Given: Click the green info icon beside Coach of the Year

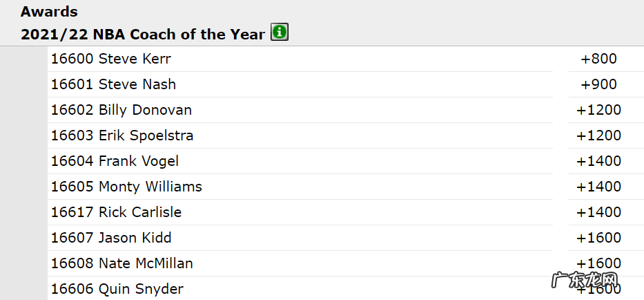Looking at the screenshot, I should pyautogui.click(x=280, y=32).
